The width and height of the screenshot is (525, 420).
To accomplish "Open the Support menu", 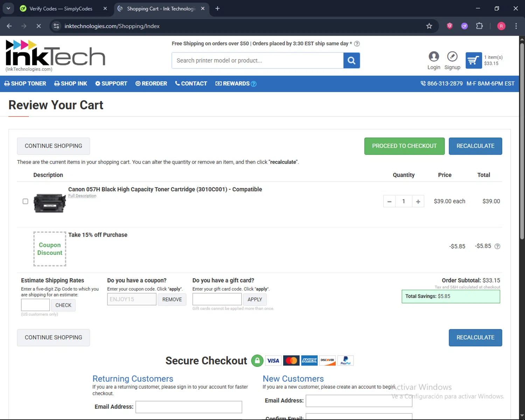I will pyautogui.click(x=111, y=84).
